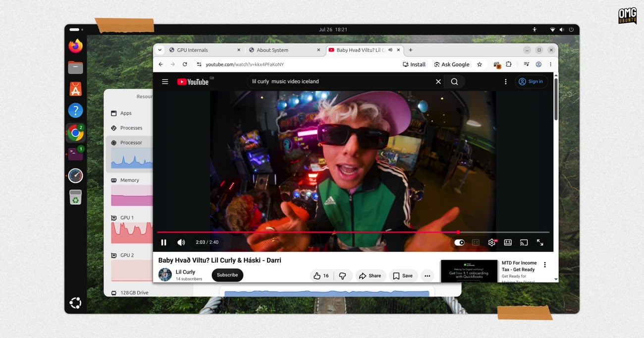644x338 pixels.
Task: Close the About System tab
Action: [319, 50]
